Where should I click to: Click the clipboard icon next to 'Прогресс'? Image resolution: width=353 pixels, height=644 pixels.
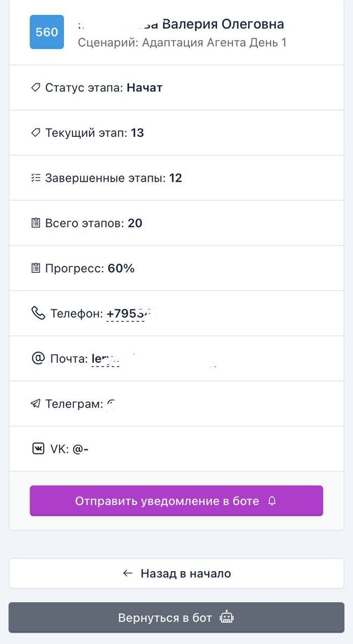click(x=35, y=268)
